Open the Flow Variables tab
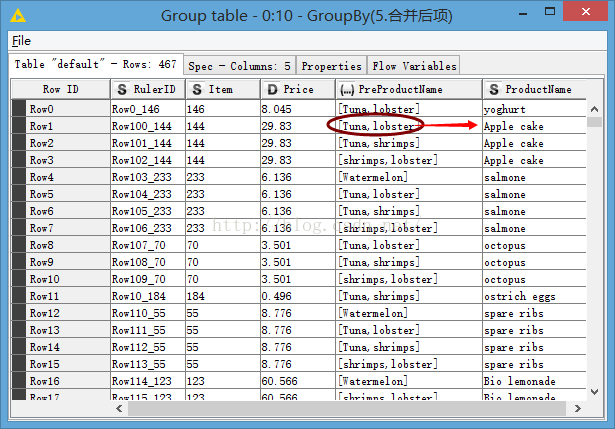Viewport: 615px width, 429px height. pyautogui.click(x=414, y=66)
